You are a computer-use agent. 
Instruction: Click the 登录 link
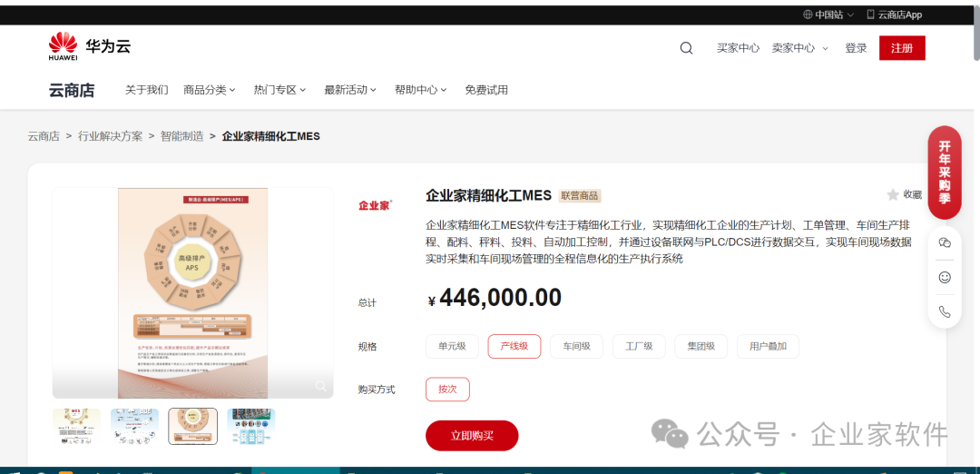point(857,48)
